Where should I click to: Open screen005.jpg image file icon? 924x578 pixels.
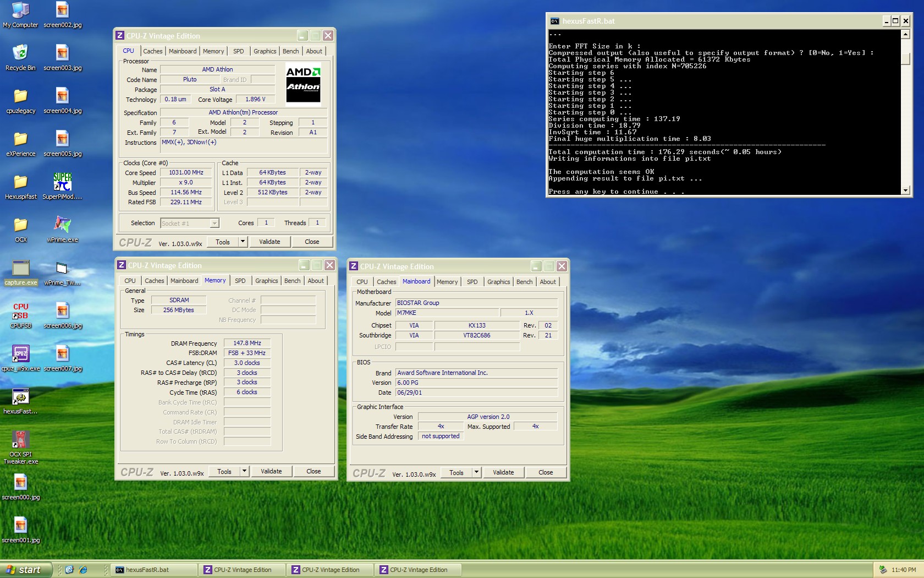(62, 144)
